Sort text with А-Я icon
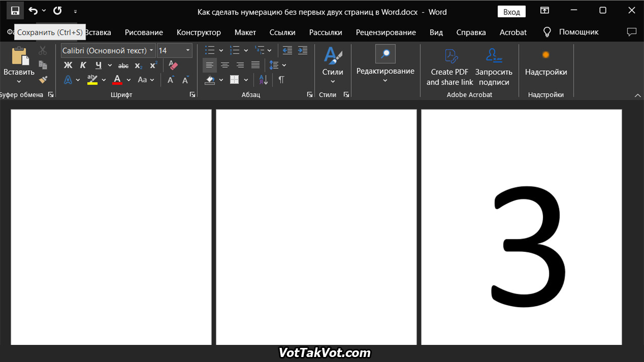Image resolution: width=644 pixels, height=362 pixels. click(264, 79)
